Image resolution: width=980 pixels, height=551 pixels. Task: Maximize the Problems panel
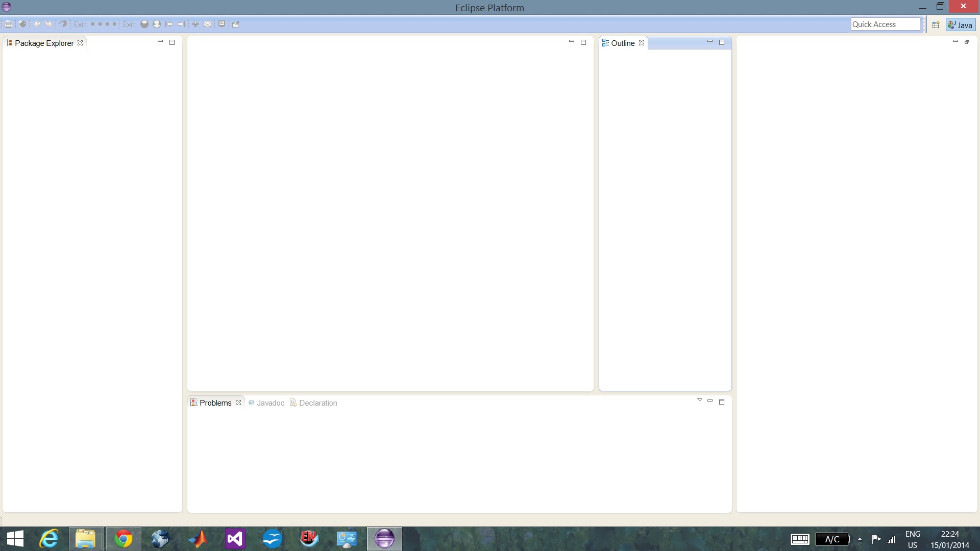(722, 402)
